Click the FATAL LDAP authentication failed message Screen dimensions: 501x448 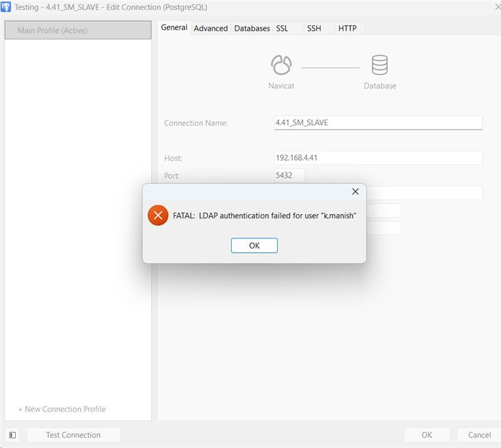click(264, 215)
